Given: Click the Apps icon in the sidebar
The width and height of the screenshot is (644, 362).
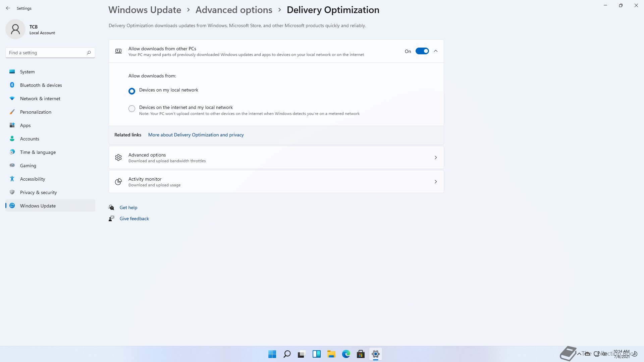Looking at the screenshot, I should [12, 125].
